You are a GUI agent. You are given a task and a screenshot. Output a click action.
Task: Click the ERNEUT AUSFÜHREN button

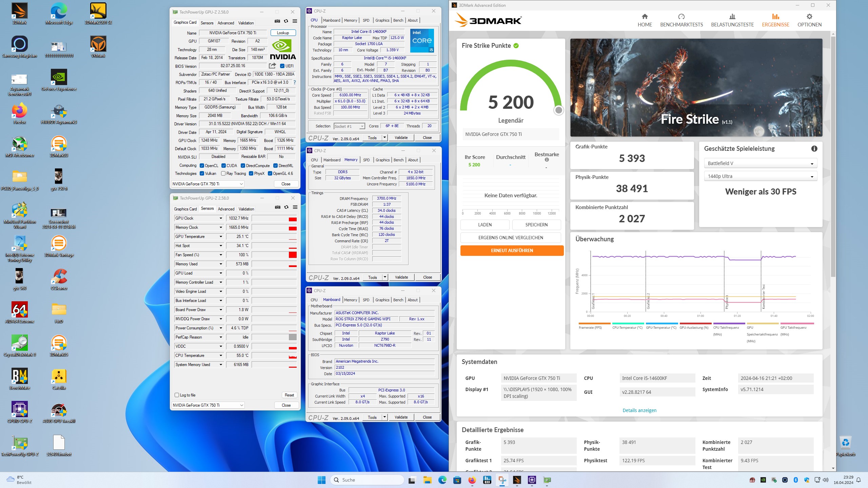512,250
